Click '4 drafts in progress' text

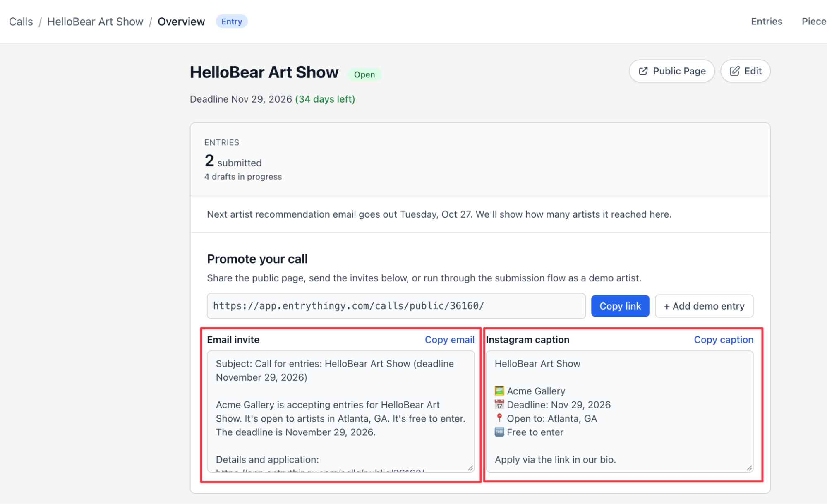[x=243, y=177]
